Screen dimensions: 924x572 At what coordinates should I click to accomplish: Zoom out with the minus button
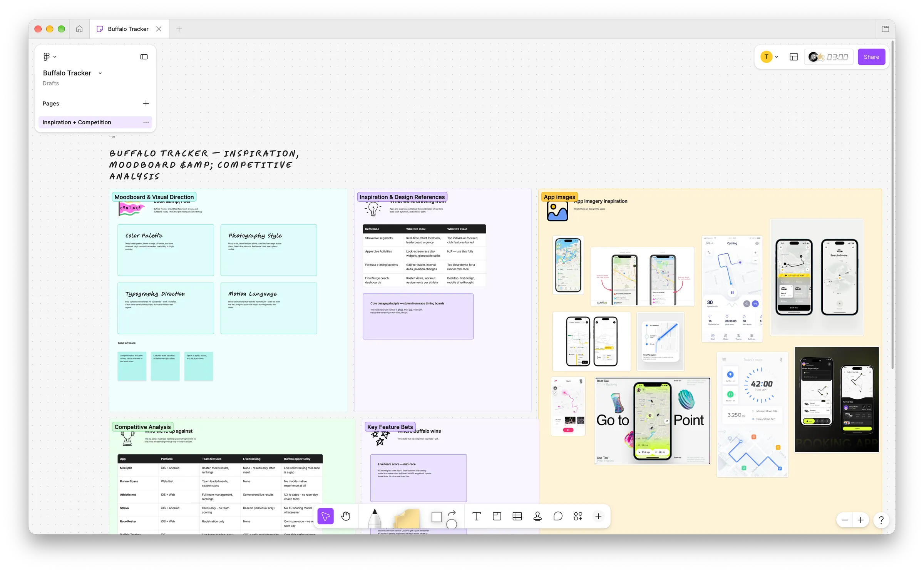[845, 520]
